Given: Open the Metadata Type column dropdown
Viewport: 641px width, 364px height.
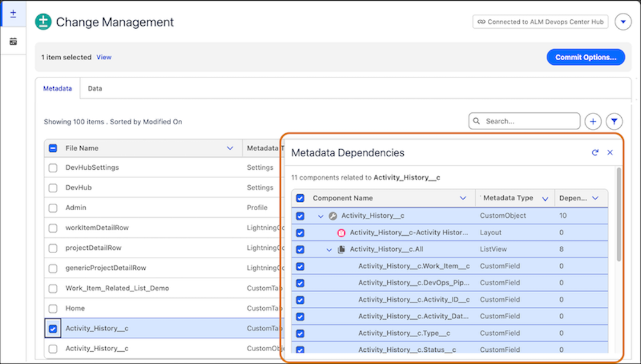Looking at the screenshot, I should tap(545, 199).
